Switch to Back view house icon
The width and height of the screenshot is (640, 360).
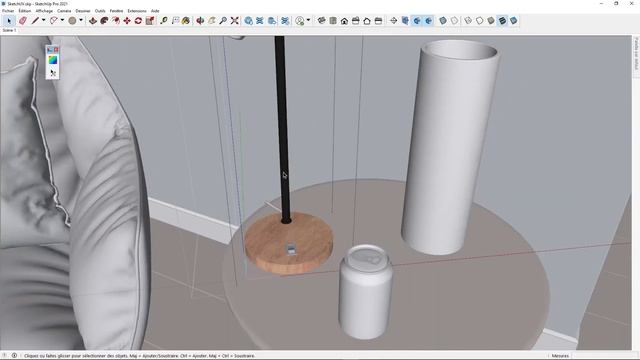[367, 20]
